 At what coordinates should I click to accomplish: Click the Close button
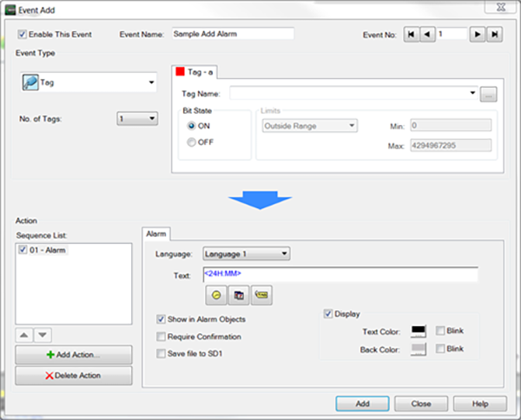pos(421,404)
